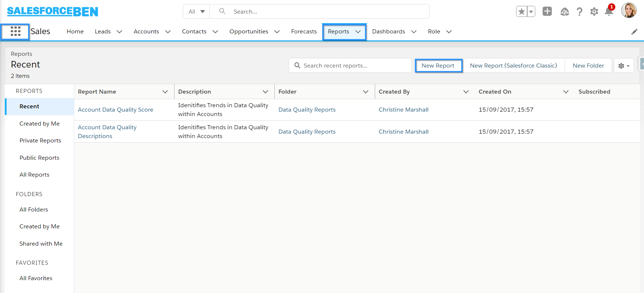Open the global create plus icon
The image size is (644, 293).
(547, 12)
